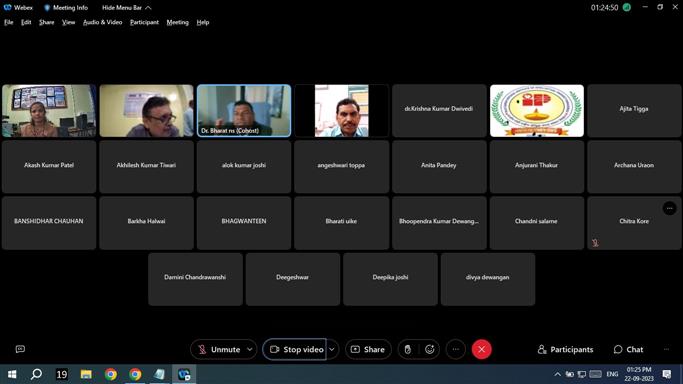The image size is (683, 384).
Task: Open the File menu
Action: [9, 22]
